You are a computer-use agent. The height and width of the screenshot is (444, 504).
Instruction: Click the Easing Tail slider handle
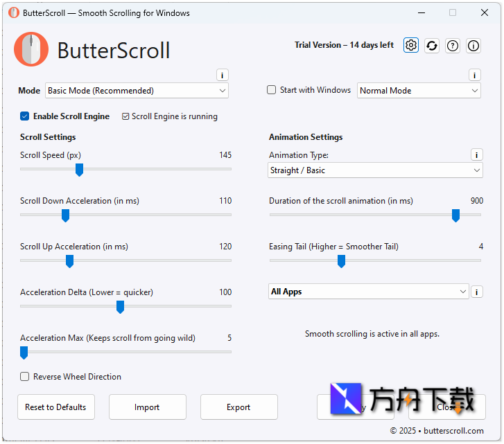341,261
